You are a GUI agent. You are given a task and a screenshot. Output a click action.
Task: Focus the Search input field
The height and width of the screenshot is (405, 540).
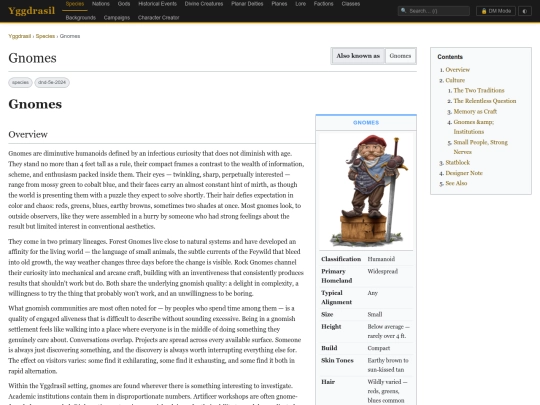434,11
